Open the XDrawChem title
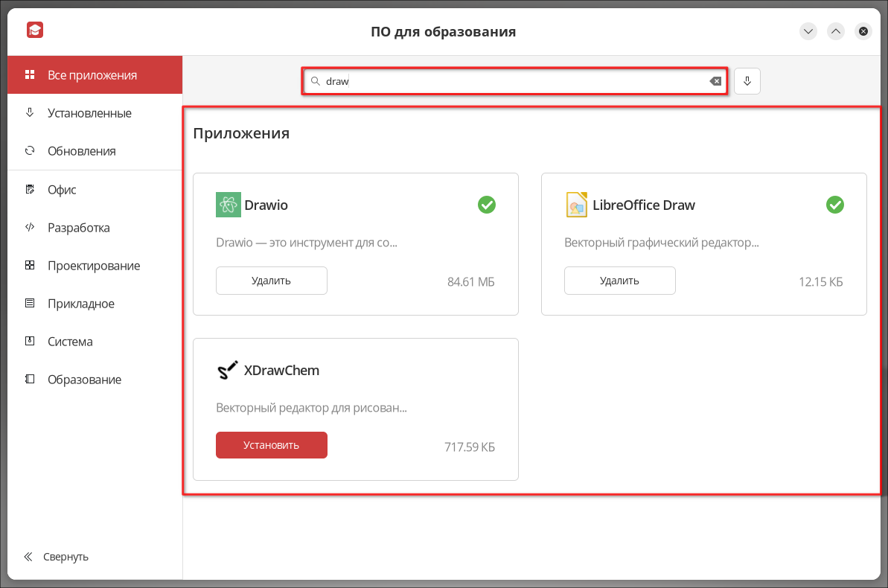The image size is (888, 588). tap(281, 371)
